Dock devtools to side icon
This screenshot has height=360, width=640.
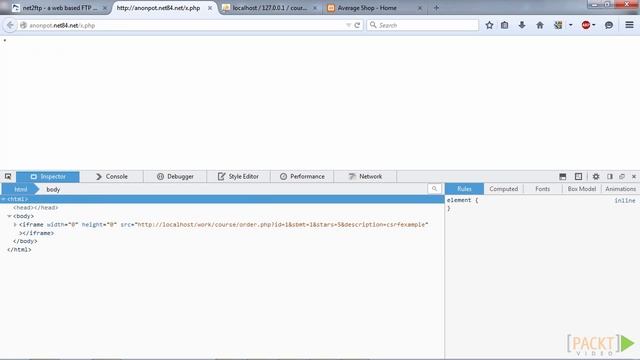(610, 176)
